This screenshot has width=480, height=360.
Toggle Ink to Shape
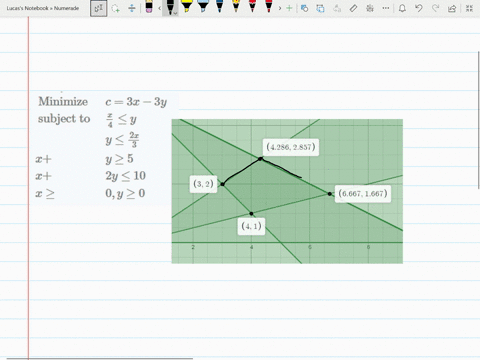click(x=320, y=8)
